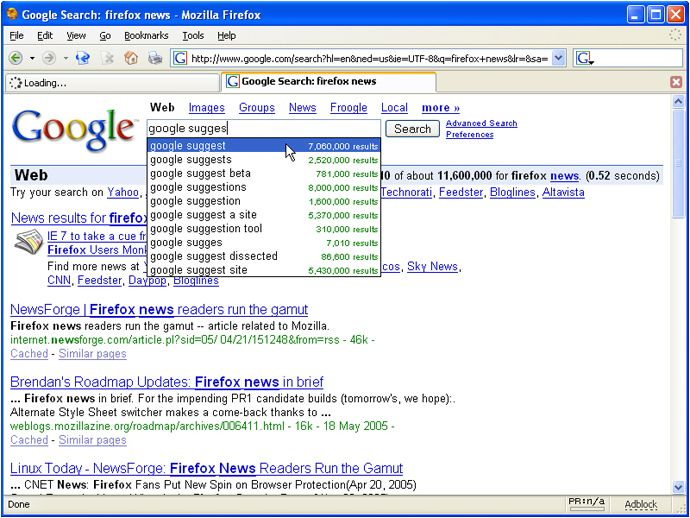Open the Advanced Search link

coord(481,123)
